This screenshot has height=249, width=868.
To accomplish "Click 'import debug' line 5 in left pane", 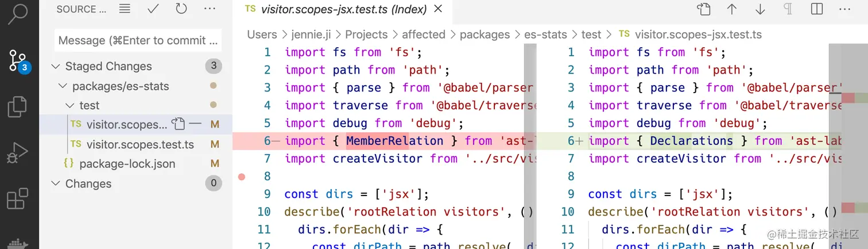I will click(x=374, y=123).
